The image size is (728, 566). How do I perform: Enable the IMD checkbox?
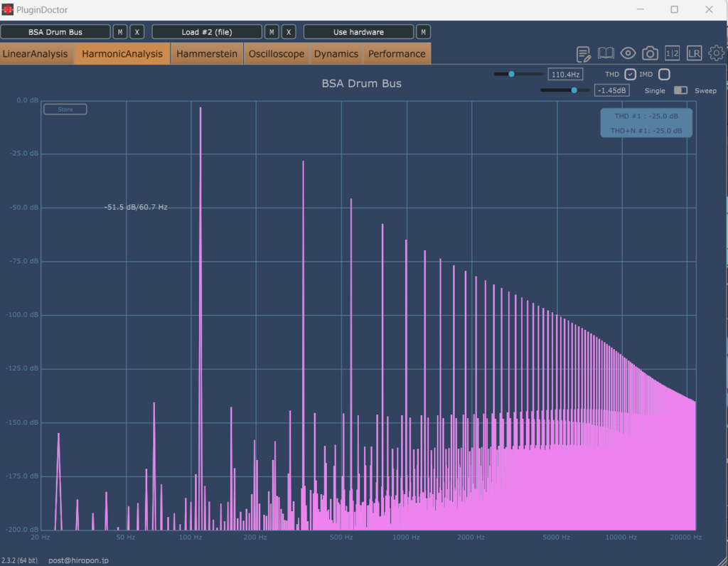click(x=665, y=74)
